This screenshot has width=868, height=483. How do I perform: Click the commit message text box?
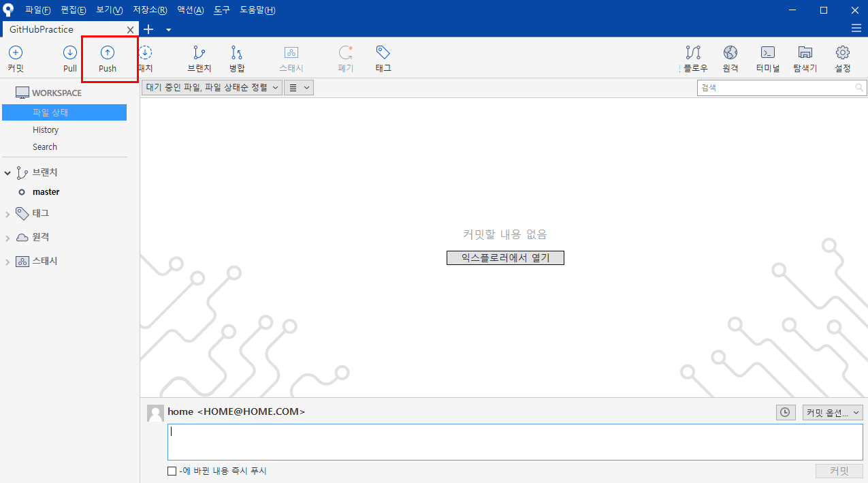[515, 442]
